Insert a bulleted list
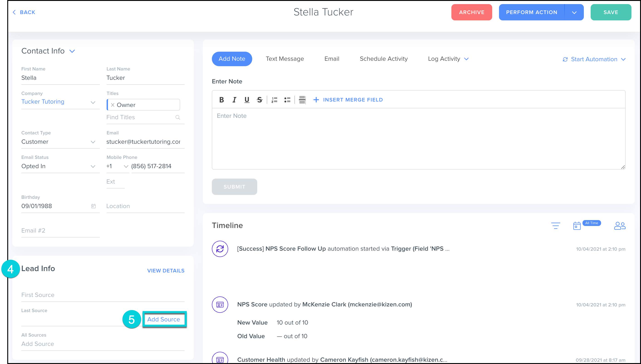This screenshot has height=364, width=641. [x=287, y=100]
